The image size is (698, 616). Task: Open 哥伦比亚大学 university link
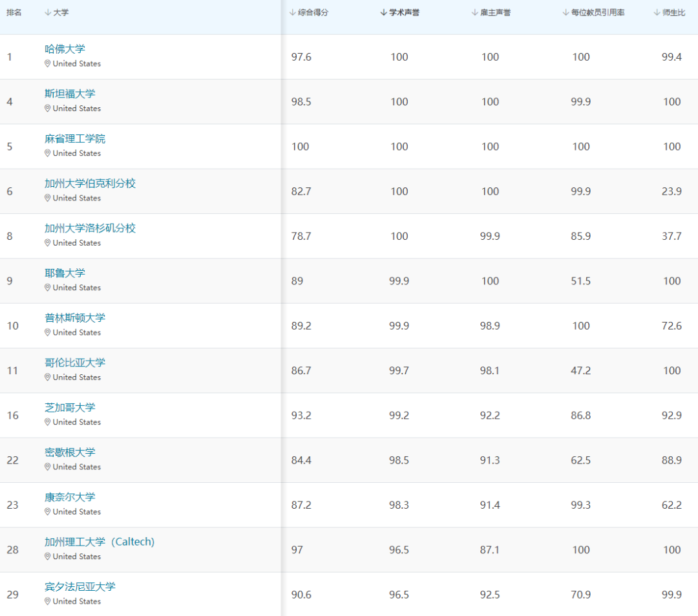(x=75, y=363)
